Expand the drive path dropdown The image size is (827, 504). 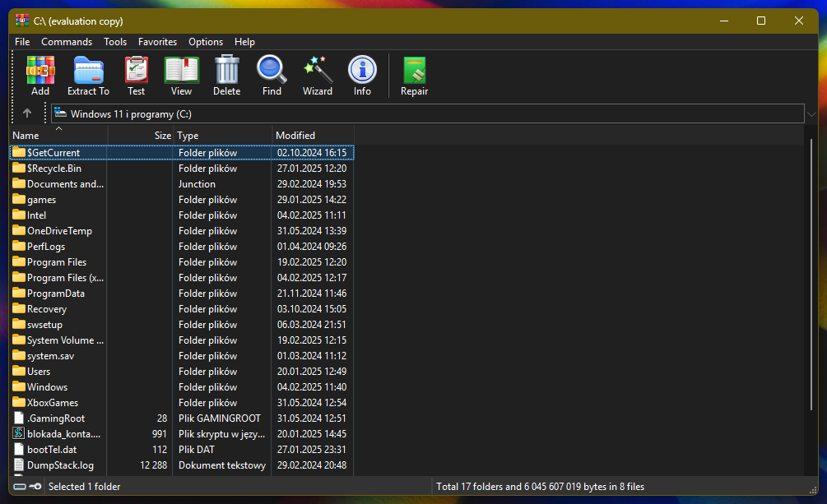pyautogui.click(x=814, y=113)
